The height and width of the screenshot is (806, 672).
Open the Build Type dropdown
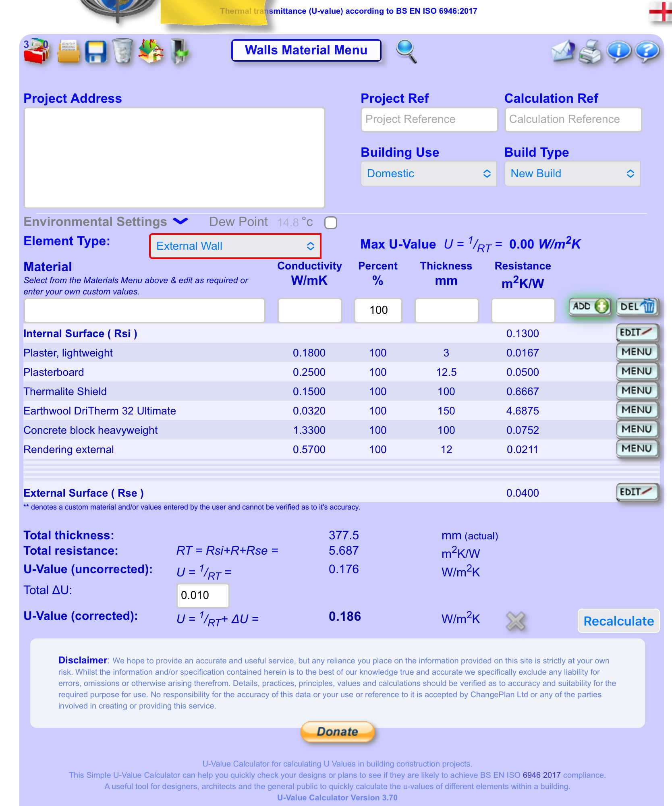tap(572, 174)
